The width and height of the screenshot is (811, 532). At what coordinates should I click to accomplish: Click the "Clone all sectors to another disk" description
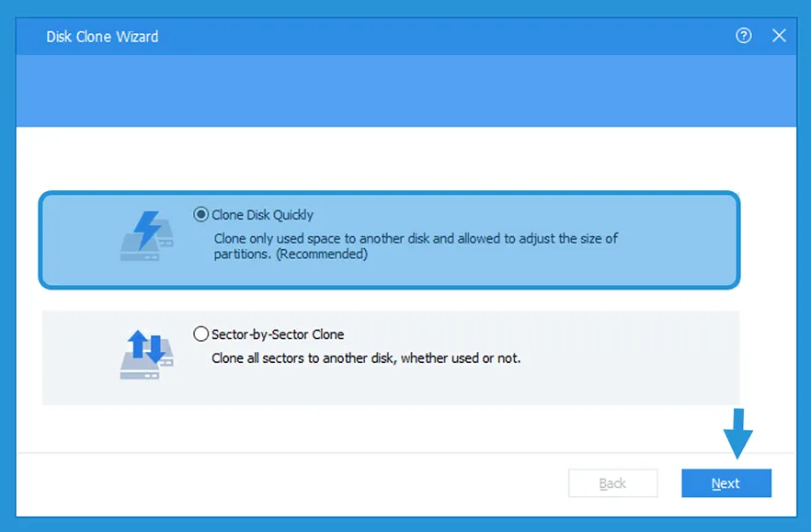click(366, 358)
